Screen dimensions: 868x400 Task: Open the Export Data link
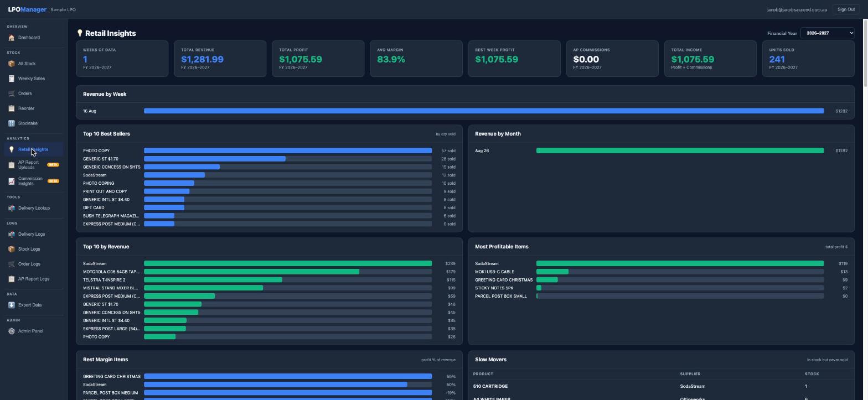(34, 305)
